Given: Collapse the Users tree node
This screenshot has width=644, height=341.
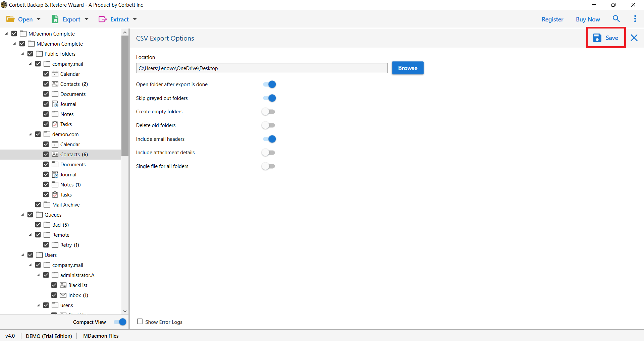Looking at the screenshot, I should [22, 255].
